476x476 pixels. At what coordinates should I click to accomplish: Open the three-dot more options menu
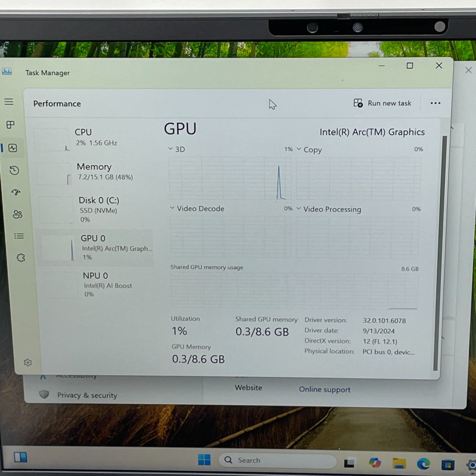(x=435, y=103)
